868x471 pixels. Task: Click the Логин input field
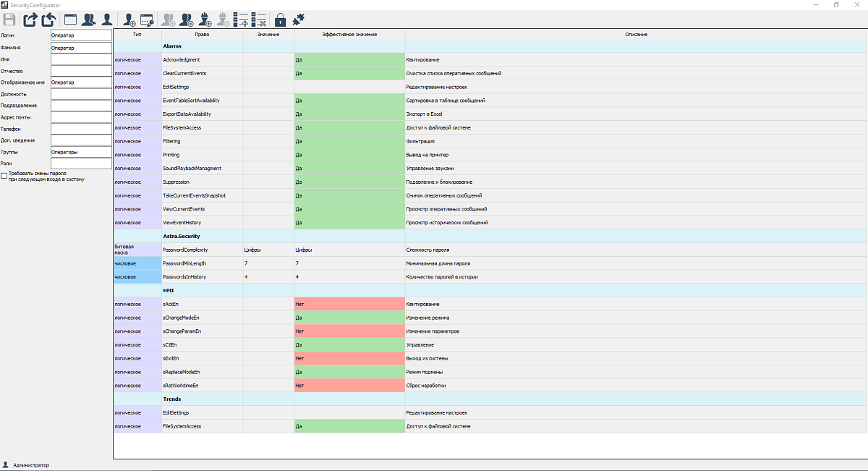click(81, 34)
